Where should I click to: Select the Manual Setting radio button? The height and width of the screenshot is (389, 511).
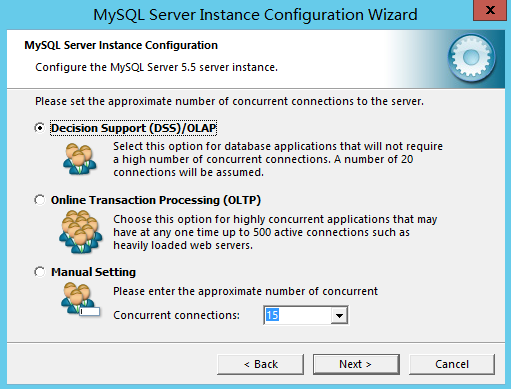(40, 272)
